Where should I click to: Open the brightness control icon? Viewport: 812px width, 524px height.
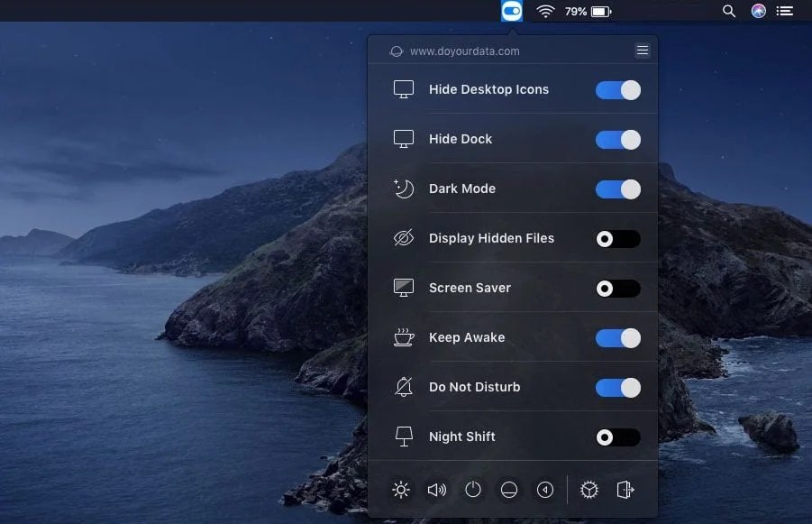click(x=400, y=490)
